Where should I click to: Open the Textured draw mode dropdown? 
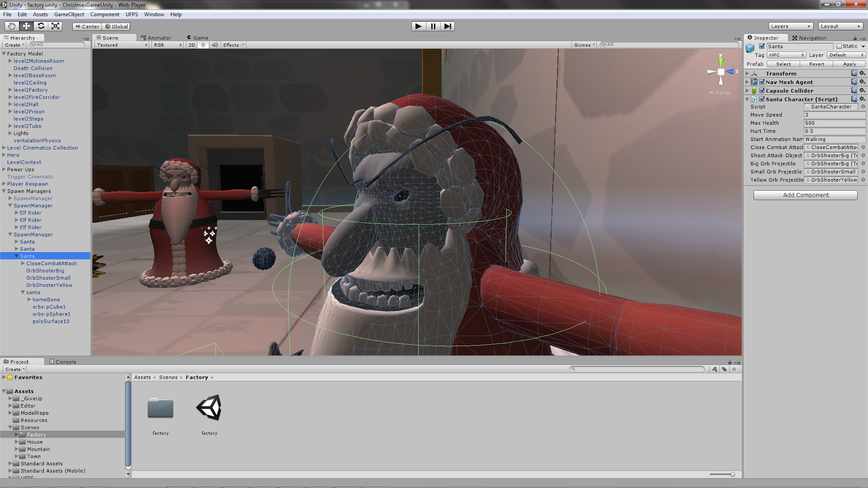(x=122, y=45)
